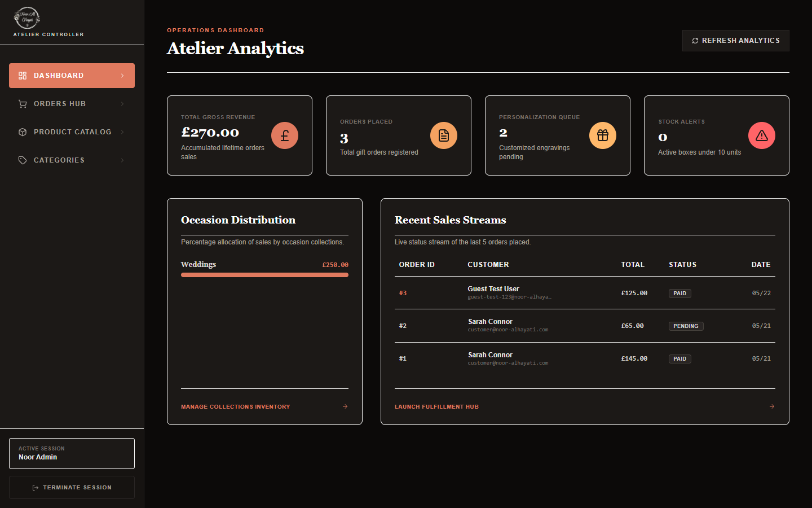
Task: Click arrow beside Manage Collections Inventory
Action: 345,406
